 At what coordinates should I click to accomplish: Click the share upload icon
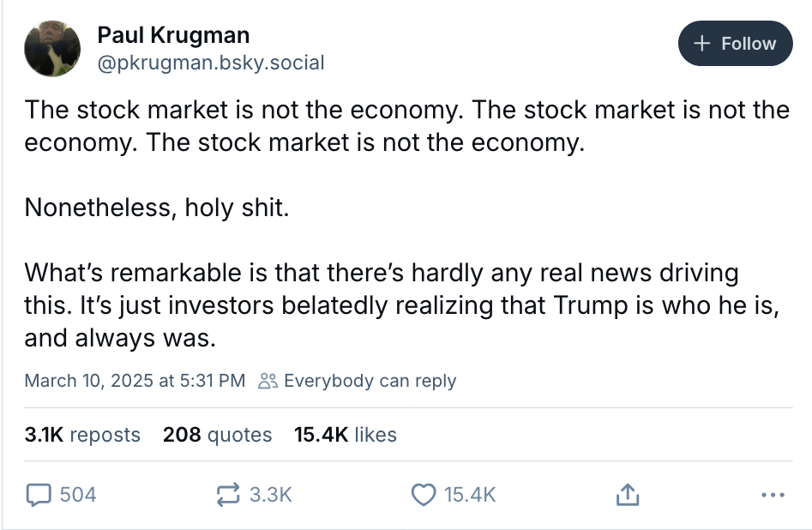click(627, 495)
